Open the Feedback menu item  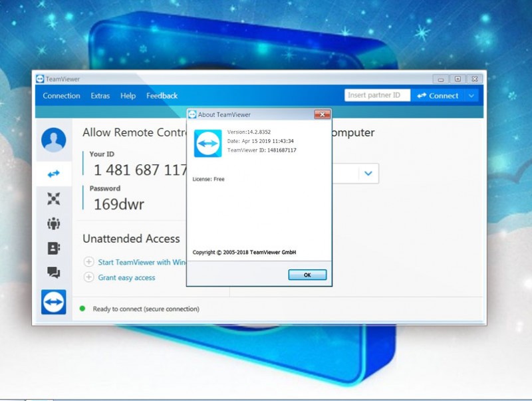(x=162, y=96)
